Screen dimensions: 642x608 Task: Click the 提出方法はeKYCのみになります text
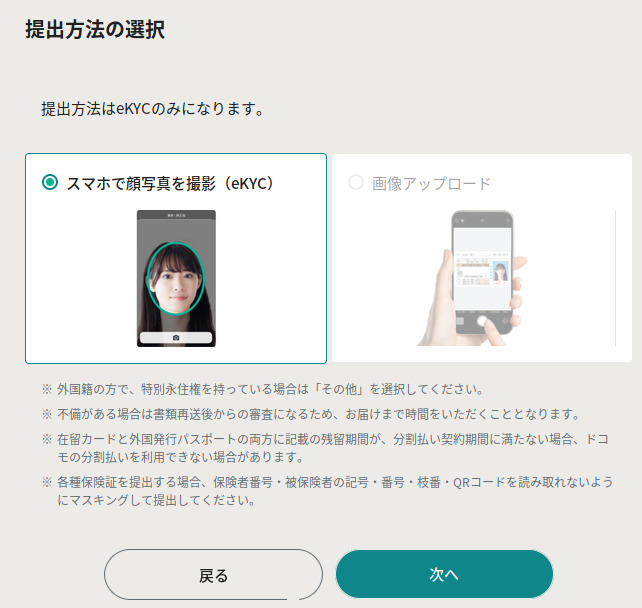coord(154,109)
